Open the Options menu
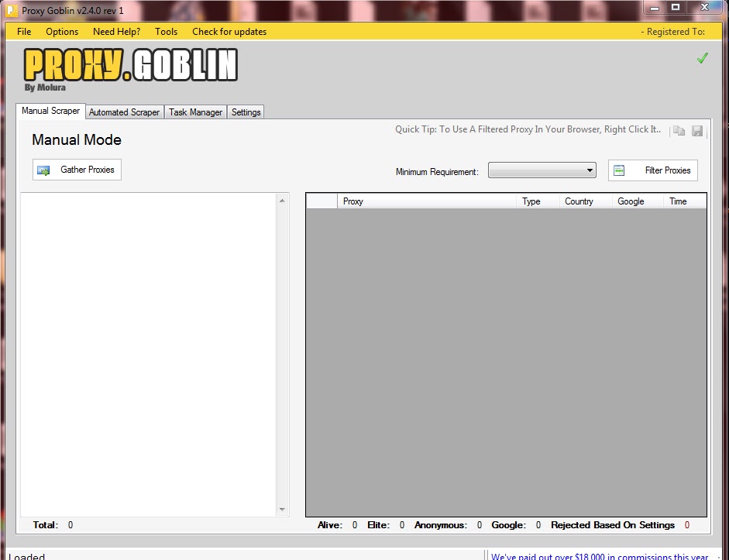 (x=62, y=32)
